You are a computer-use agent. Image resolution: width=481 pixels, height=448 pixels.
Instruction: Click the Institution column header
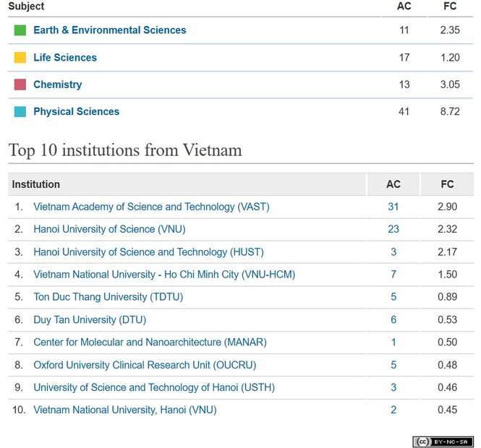click(36, 184)
